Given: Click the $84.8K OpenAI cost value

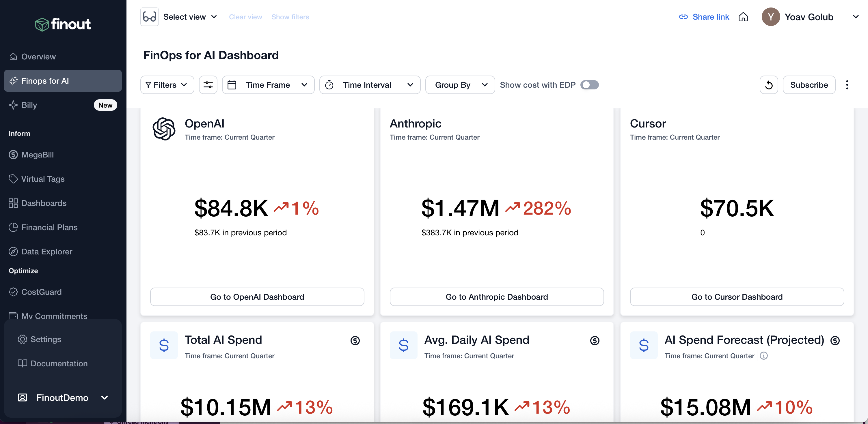Looking at the screenshot, I should [x=231, y=208].
